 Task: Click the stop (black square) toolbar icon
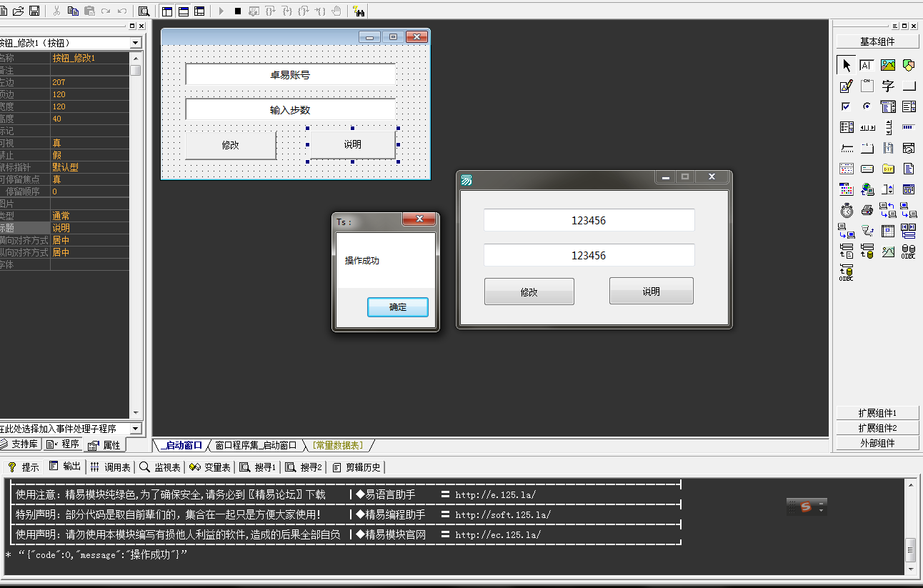pos(237,11)
